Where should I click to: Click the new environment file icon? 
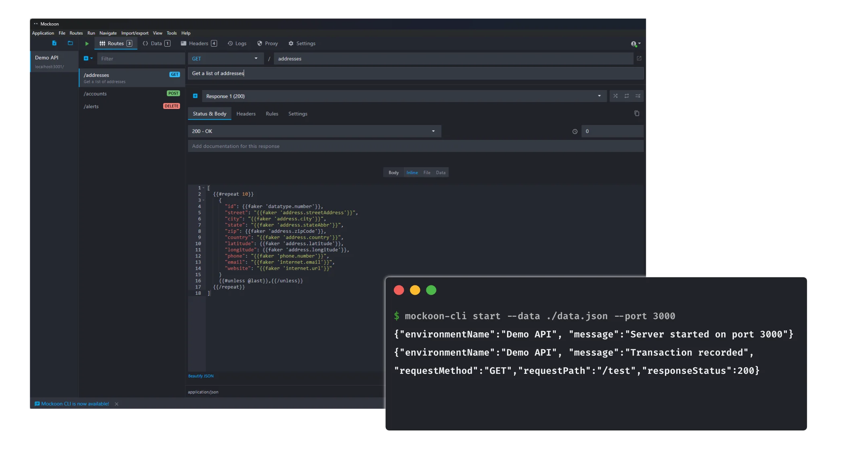pyautogui.click(x=54, y=43)
